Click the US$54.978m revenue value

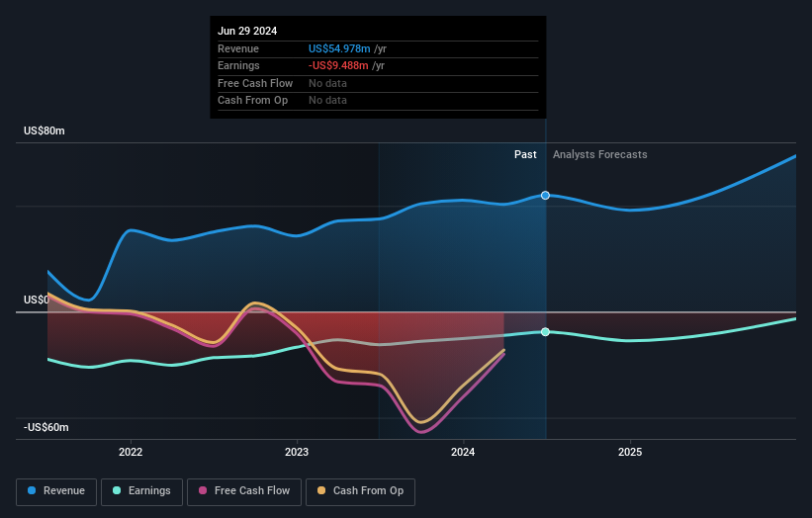[339, 48]
